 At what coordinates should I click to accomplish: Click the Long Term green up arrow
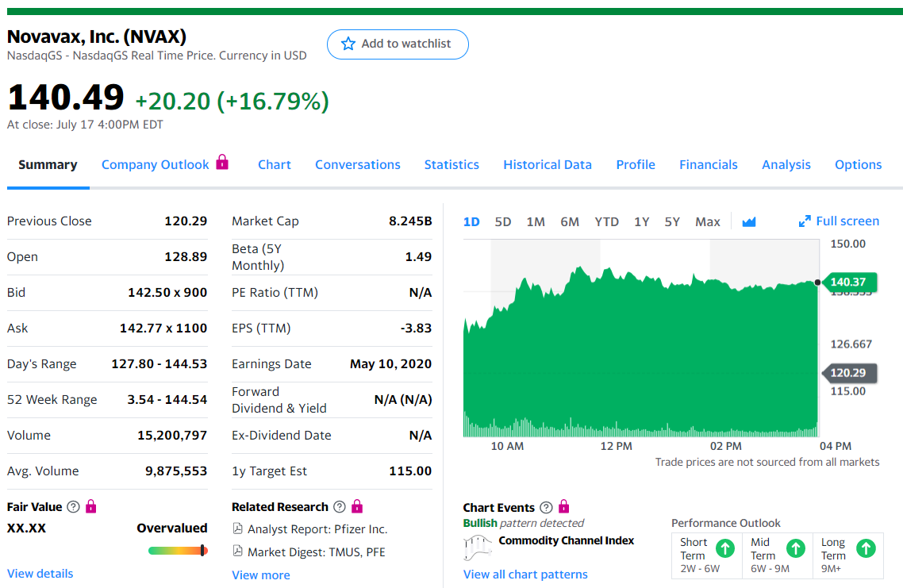(866, 548)
